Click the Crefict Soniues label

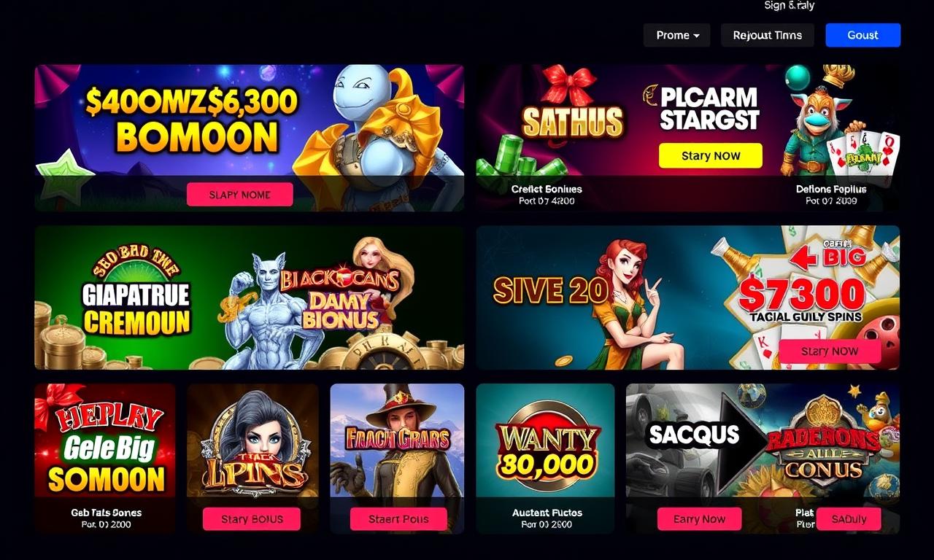click(x=547, y=189)
